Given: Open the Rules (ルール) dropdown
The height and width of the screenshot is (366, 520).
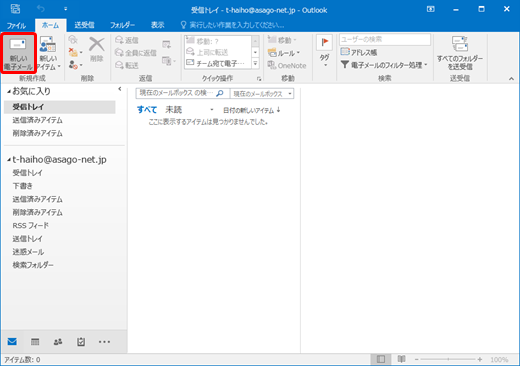Looking at the screenshot, I should click(x=284, y=53).
